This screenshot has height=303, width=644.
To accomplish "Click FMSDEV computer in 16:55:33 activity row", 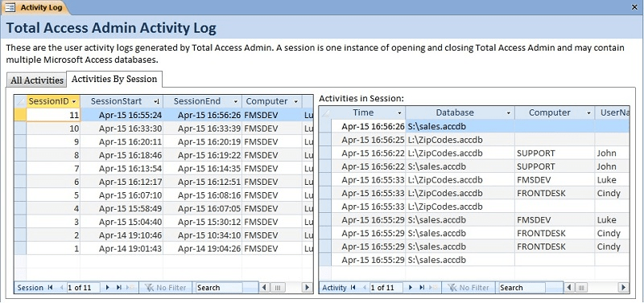I will coord(555,179).
